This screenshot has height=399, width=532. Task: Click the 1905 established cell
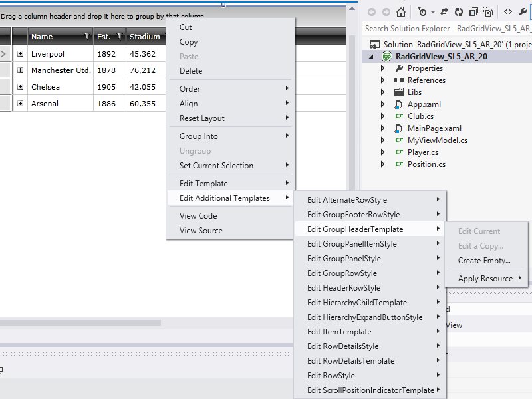(110, 87)
